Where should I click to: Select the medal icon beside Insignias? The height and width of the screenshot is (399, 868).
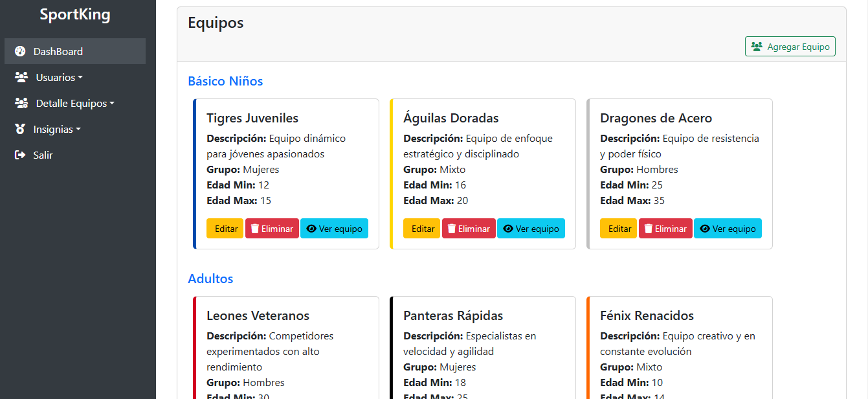(19, 129)
